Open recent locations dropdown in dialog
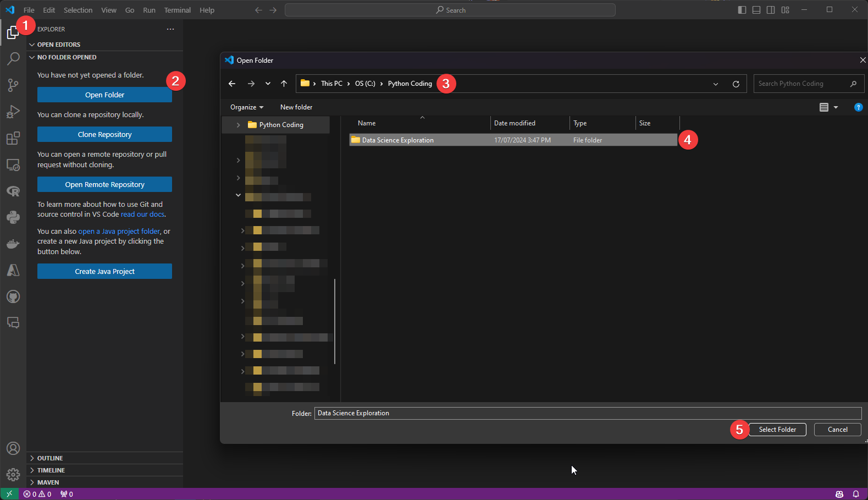 coord(268,84)
